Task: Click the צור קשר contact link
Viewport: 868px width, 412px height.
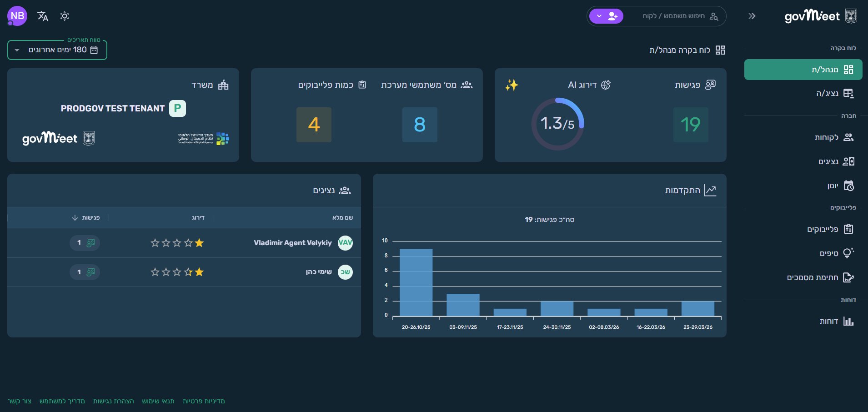Action: coord(20,401)
